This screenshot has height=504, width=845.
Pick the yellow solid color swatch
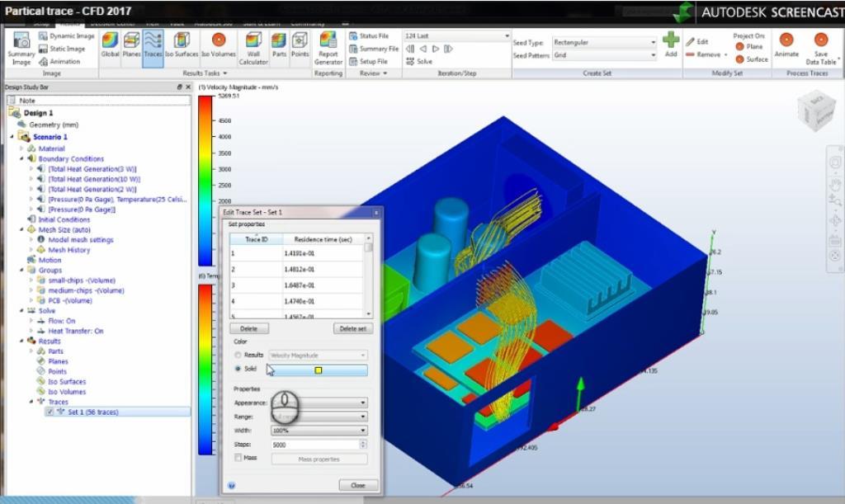319,370
